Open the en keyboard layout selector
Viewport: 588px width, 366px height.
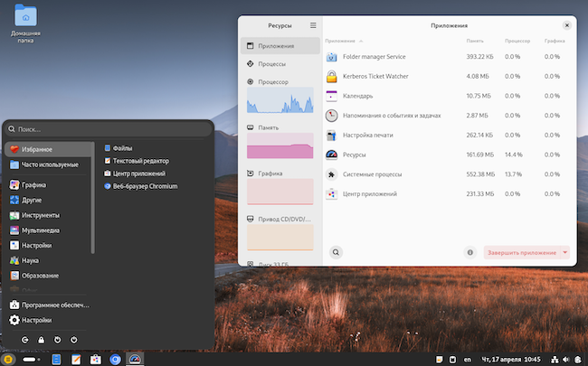coord(468,359)
